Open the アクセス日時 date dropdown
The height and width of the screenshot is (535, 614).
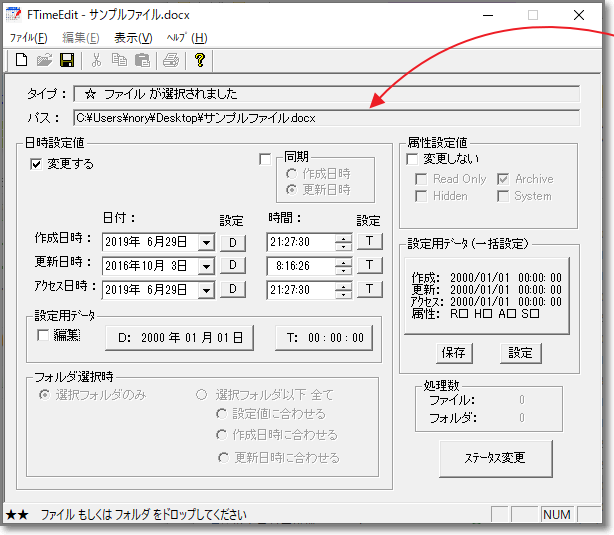[x=205, y=289]
